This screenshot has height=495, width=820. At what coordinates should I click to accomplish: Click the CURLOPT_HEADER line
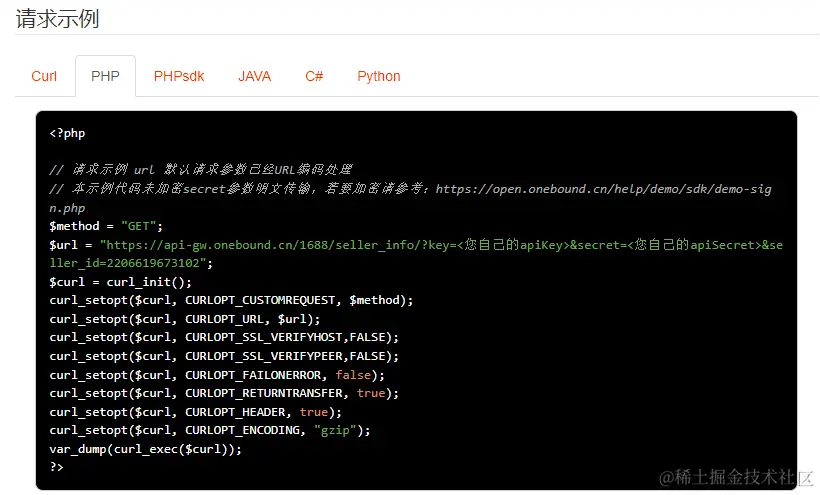[196, 412]
